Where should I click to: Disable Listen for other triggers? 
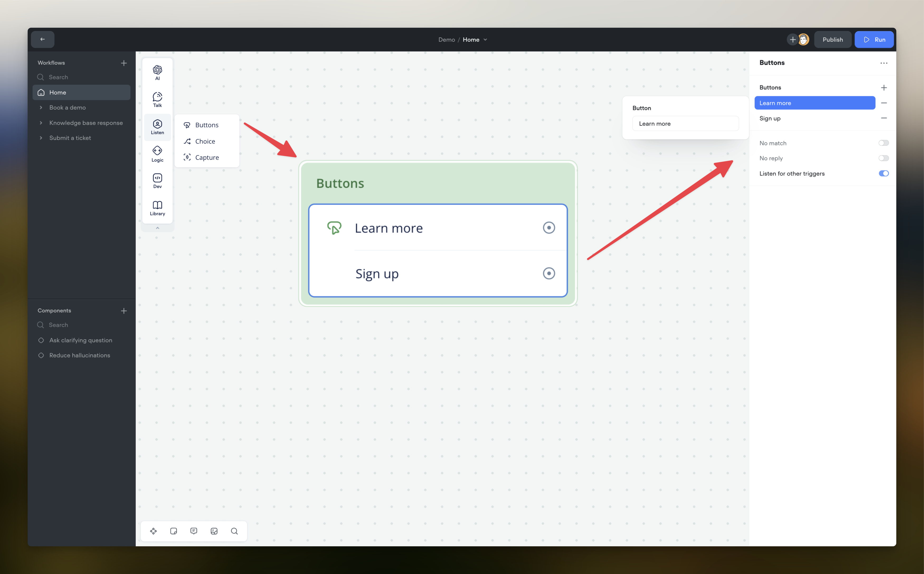884,174
